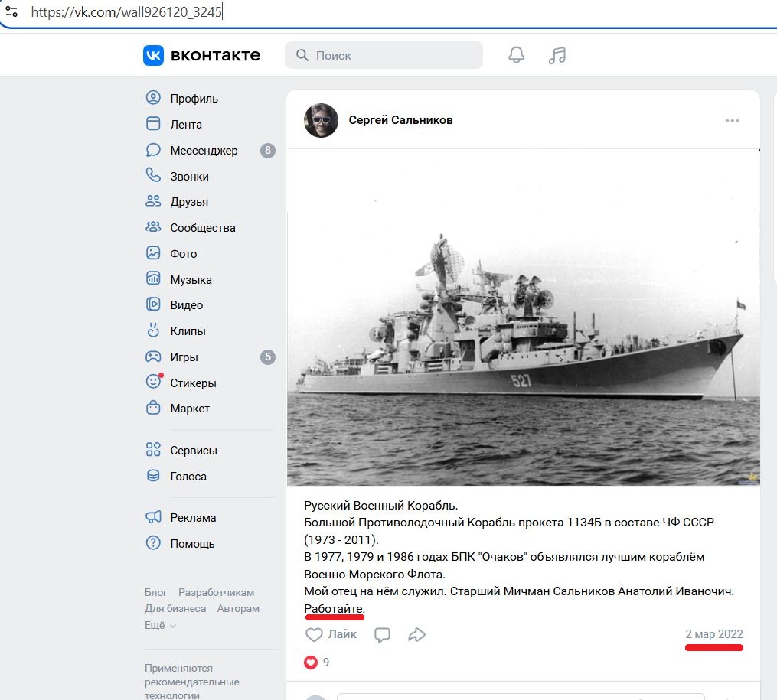Click the author's avatar picture
This screenshot has width=777, height=700.
click(x=321, y=121)
